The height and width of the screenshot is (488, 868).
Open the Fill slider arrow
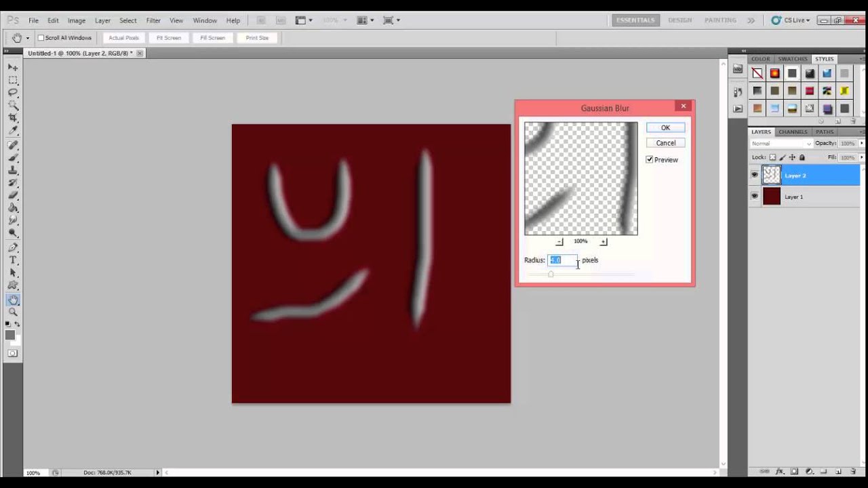[x=862, y=157]
